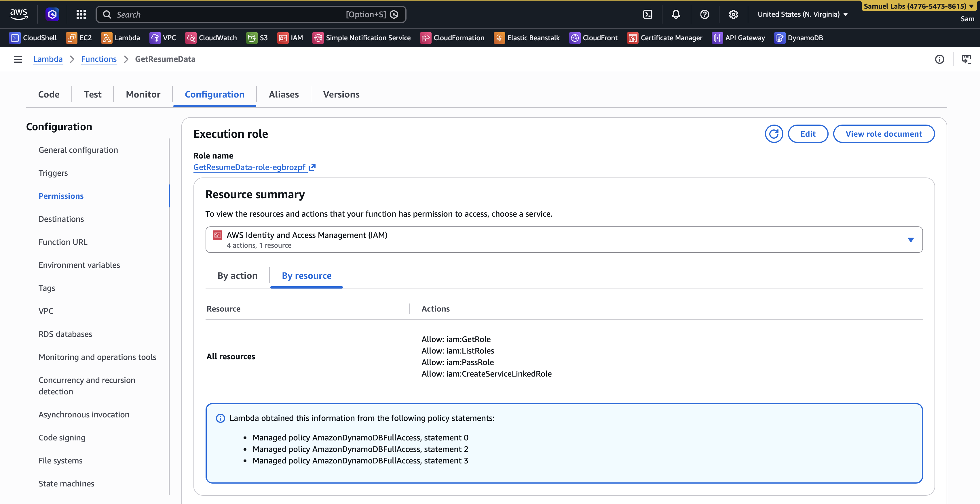Open DynamoDB from favorites bar
980x504 pixels.
799,38
